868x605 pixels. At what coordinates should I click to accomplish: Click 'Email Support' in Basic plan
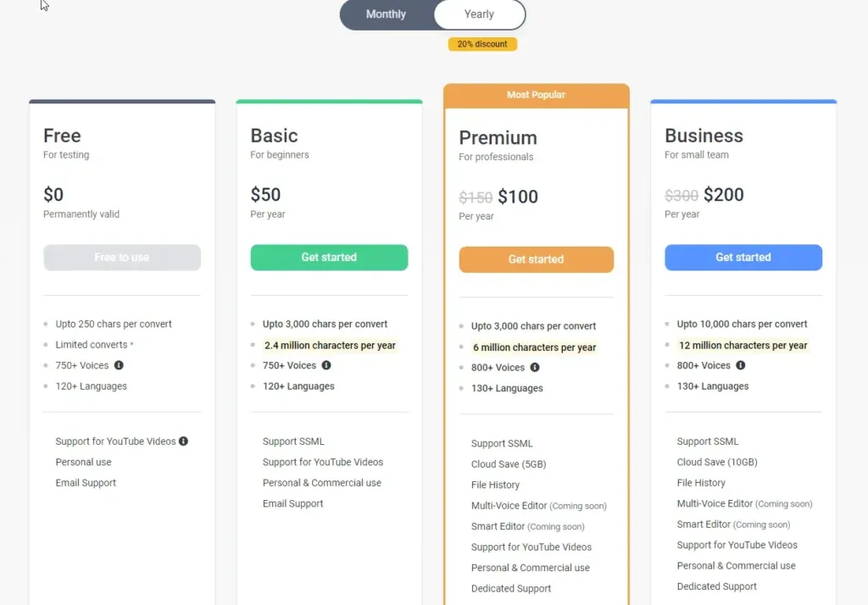coord(292,503)
